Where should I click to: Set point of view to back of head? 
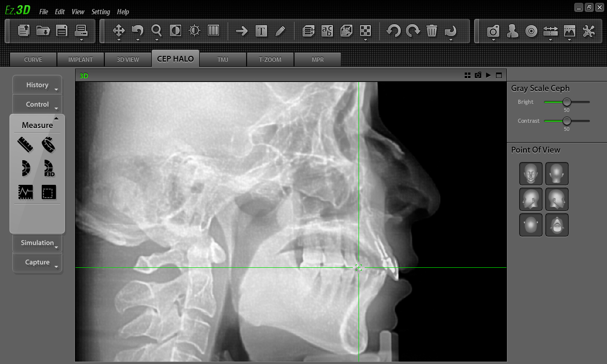(557, 173)
